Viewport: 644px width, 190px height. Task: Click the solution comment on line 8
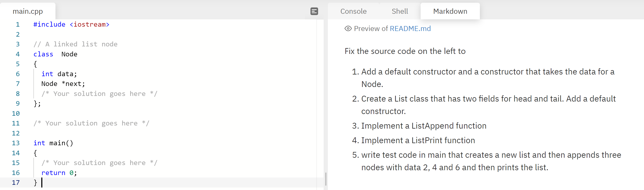click(99, 94)
